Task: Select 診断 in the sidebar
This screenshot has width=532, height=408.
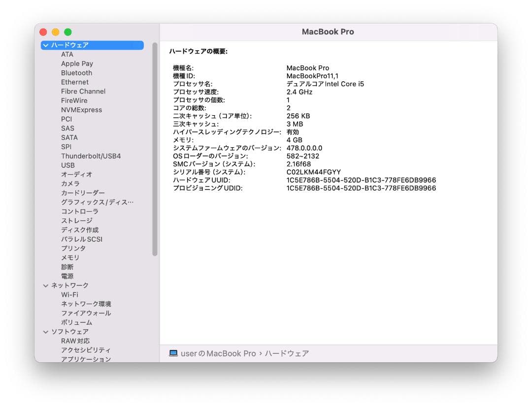Action: (67, 267)
